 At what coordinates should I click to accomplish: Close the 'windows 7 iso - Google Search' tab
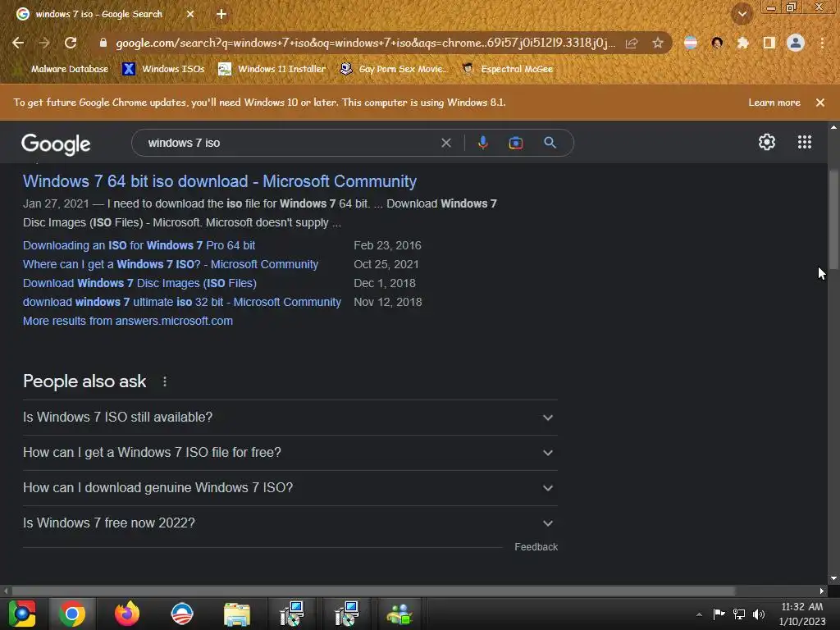point(190,14)
